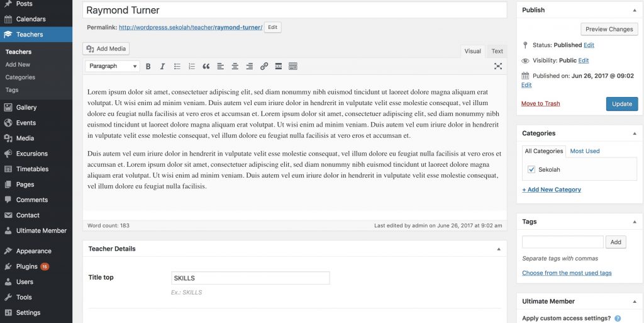The height and width of the screenshot is (323, 644).
Task: Insert or edit link icon
Action: pos(264,66)
